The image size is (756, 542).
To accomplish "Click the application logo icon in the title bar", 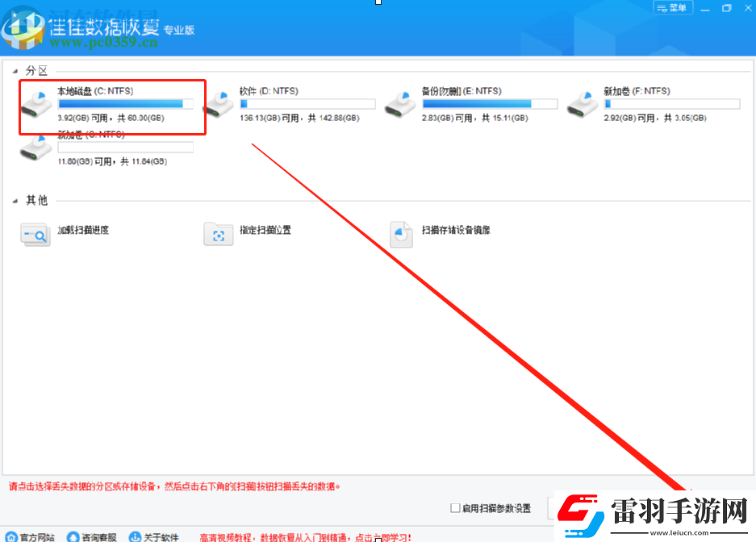I will tap(22, 28).
